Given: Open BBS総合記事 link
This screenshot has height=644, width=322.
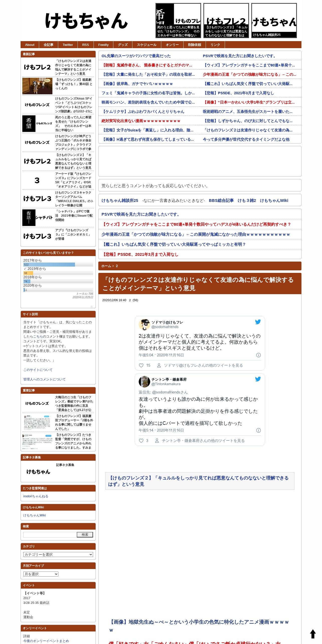Looking at the screenshot, I should click(x=221, y=200).
